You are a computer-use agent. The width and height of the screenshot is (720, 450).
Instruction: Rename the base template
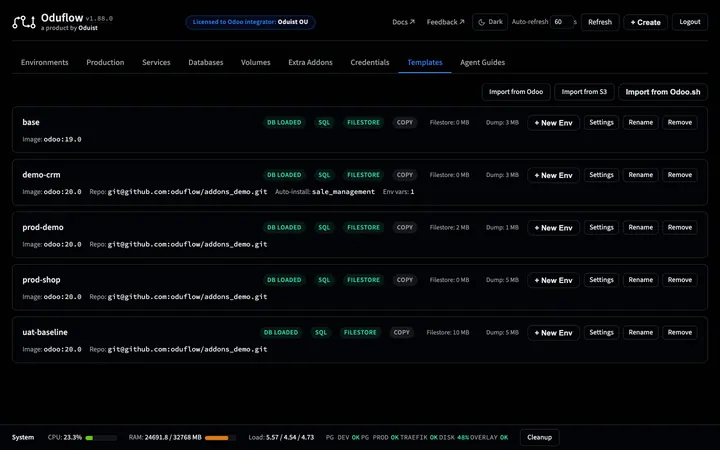click(641, 123)
